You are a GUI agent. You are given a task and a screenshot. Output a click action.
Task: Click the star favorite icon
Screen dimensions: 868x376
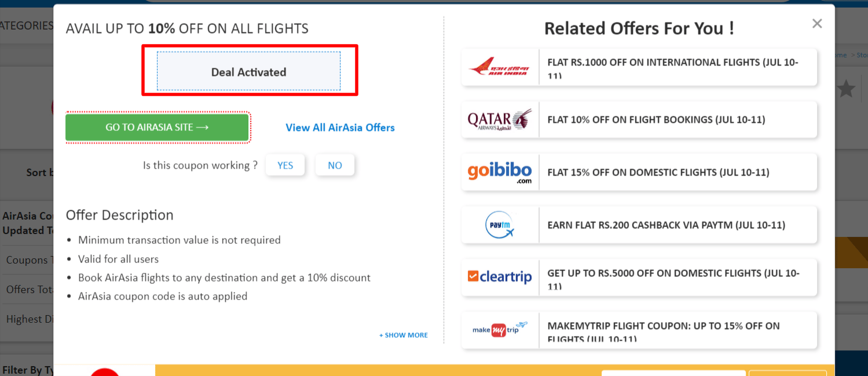tap(845, 88)
